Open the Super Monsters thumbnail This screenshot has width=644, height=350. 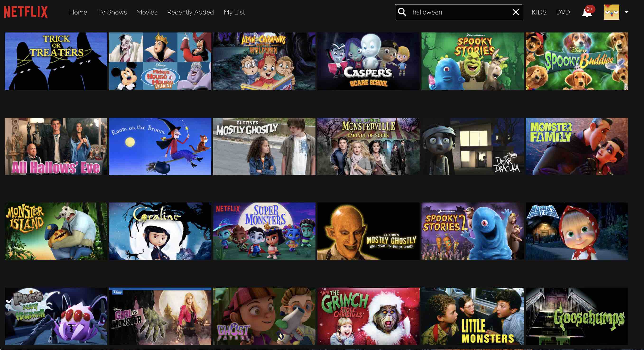pyautogui.click(x=264, y=231)
